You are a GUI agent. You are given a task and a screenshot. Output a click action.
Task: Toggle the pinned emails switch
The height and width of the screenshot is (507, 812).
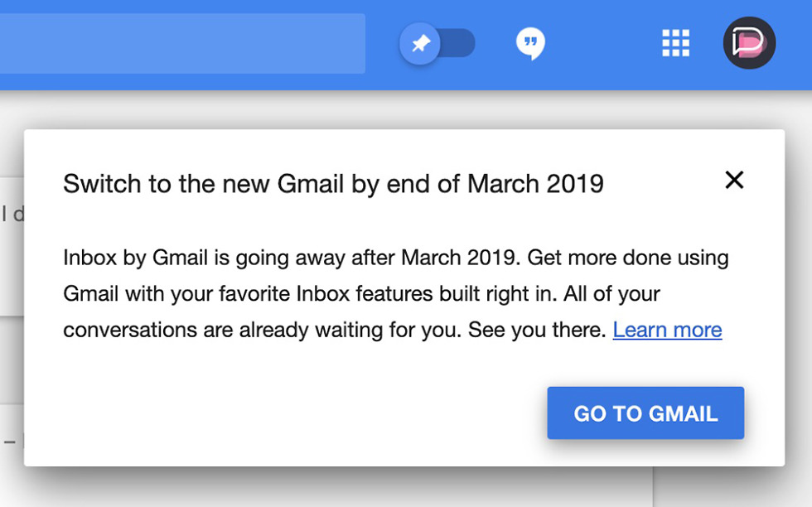[x=437, y=43]
